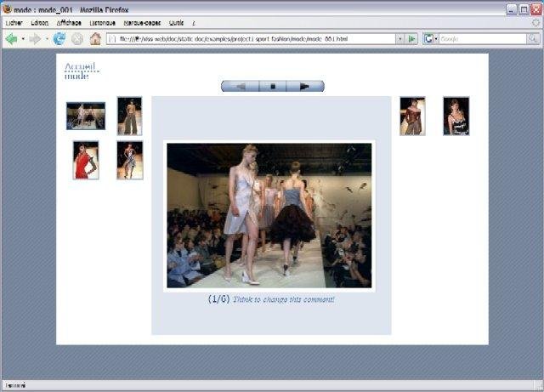Image resolution: width=544 pixels, height=392 pixels.
Task: Open the Historique menu
Action: [102, 23]
